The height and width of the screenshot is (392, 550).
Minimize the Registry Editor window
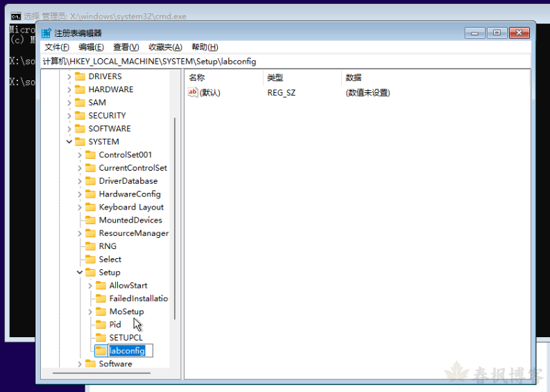(x=475, y=33)
